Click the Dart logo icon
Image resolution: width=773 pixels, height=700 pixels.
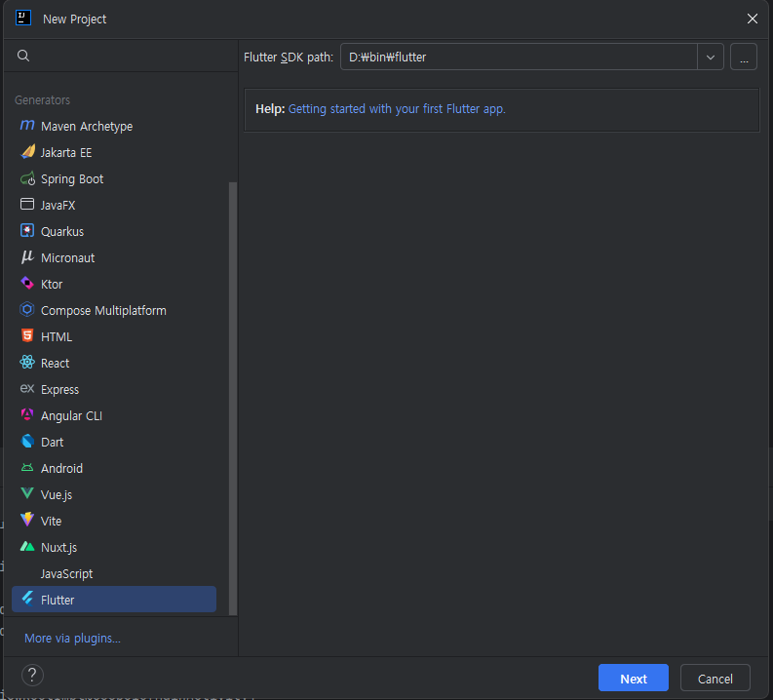(27, 442)
